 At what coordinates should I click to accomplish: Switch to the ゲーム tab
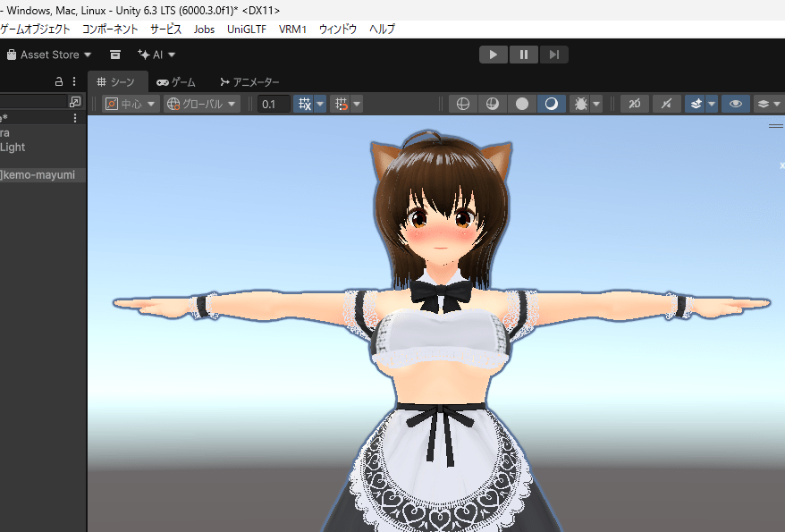[176, 82]
